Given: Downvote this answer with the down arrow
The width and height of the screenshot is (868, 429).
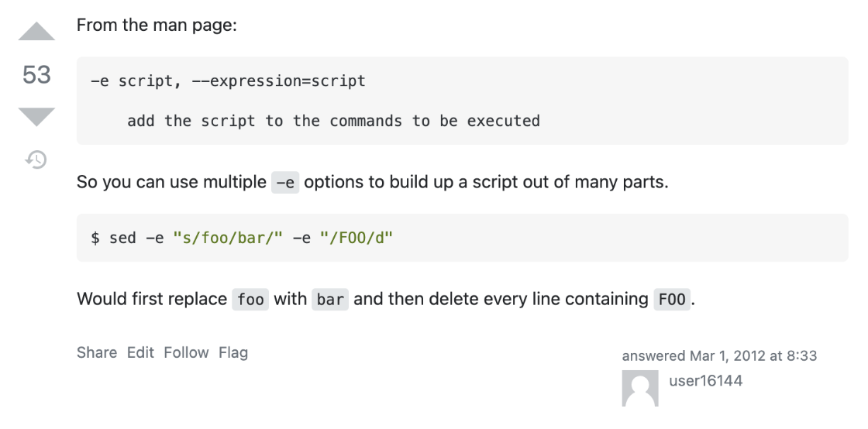Looking at the screenshot, I should pyautogui.click(x=36, y=117).
